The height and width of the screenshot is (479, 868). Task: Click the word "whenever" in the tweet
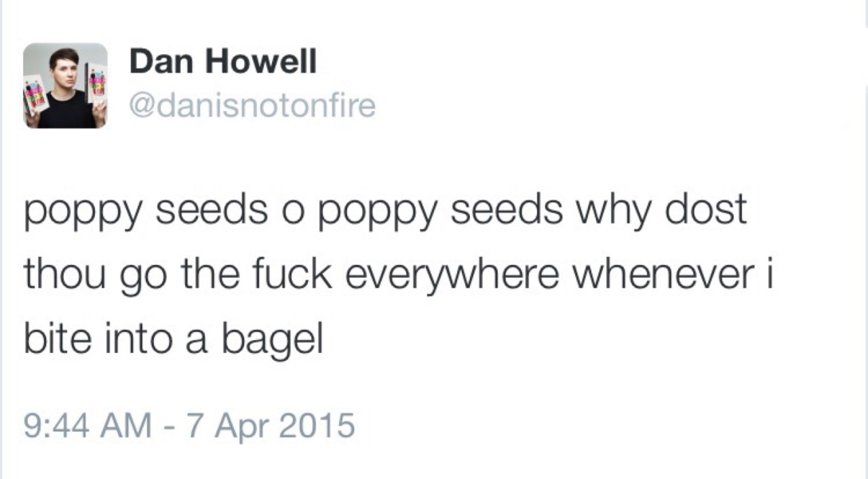679,274
